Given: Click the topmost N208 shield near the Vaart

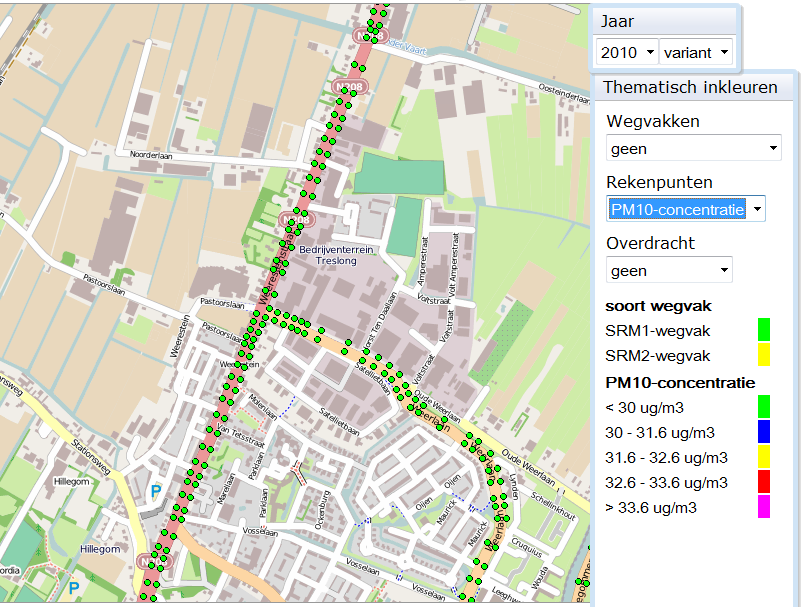Looking at the screenshot, I should point(368,36).
